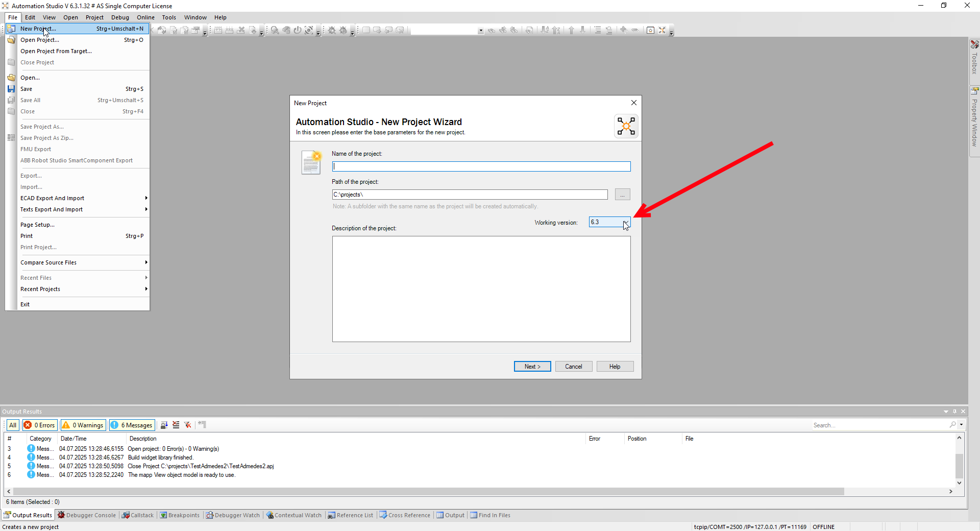The image size is (980, 531).
Task: Choose Open Project From Target...
Action: (78, 51)
